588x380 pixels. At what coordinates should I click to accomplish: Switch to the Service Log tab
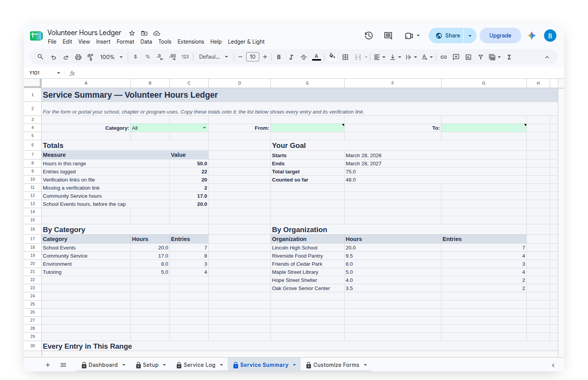pos(199,365)
